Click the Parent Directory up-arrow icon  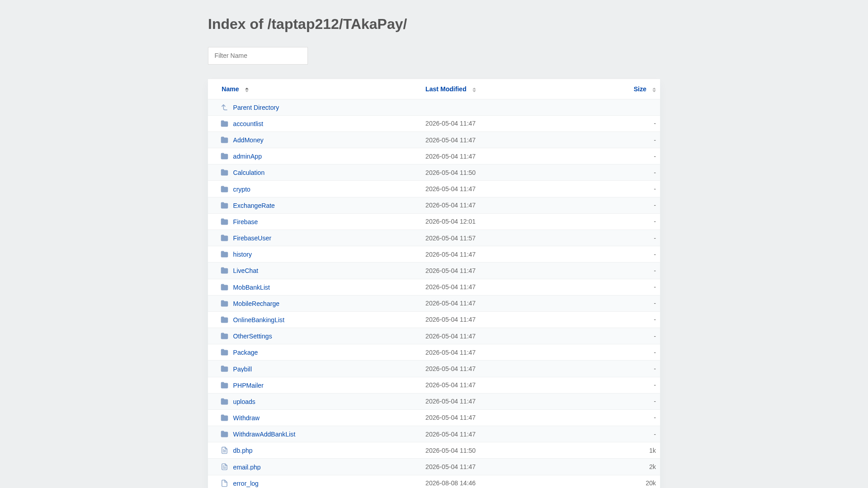(224, 108)
